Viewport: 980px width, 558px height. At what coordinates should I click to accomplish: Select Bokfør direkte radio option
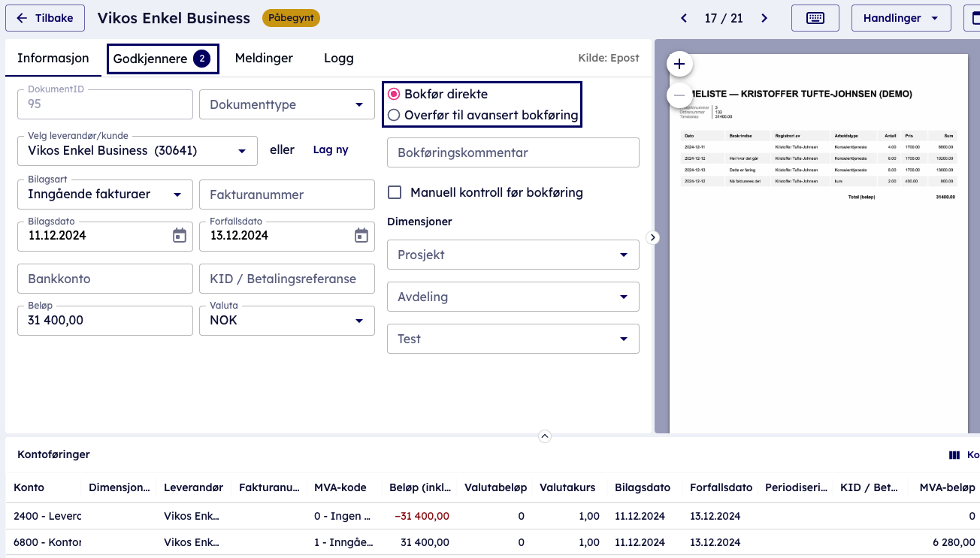click(394, 95)
